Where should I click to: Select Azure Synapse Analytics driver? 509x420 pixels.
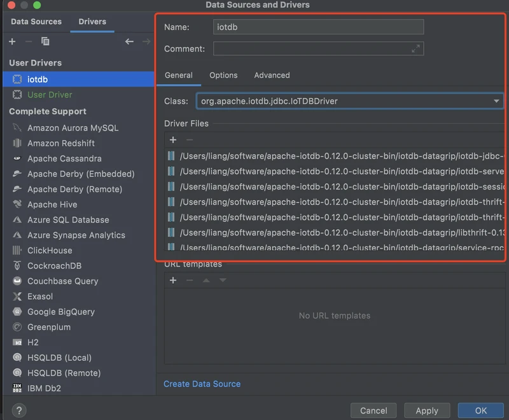click(78, 235)
